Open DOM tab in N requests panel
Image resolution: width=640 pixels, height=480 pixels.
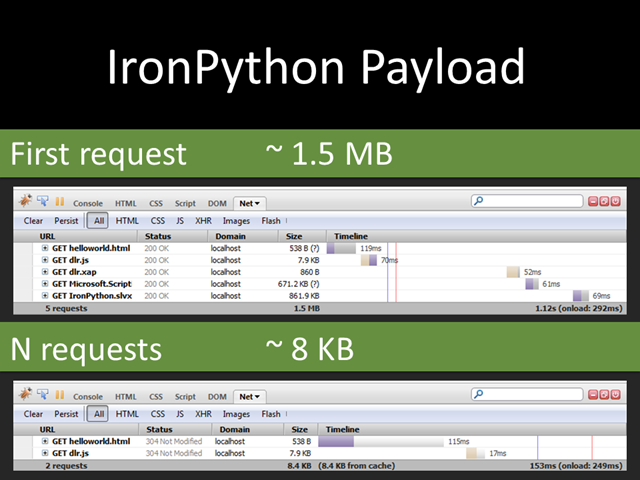click(217, 397)
